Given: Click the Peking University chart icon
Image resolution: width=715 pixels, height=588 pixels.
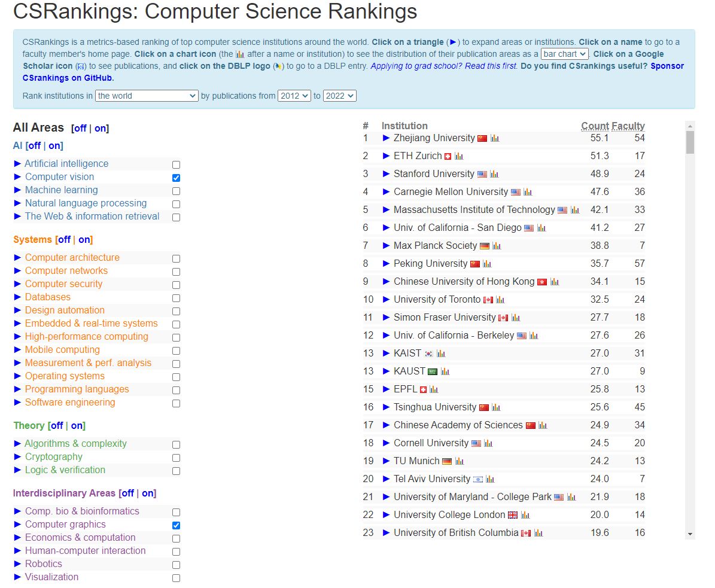Looking at the screenshot, I should pyautogui.click(x=487, y=264).
